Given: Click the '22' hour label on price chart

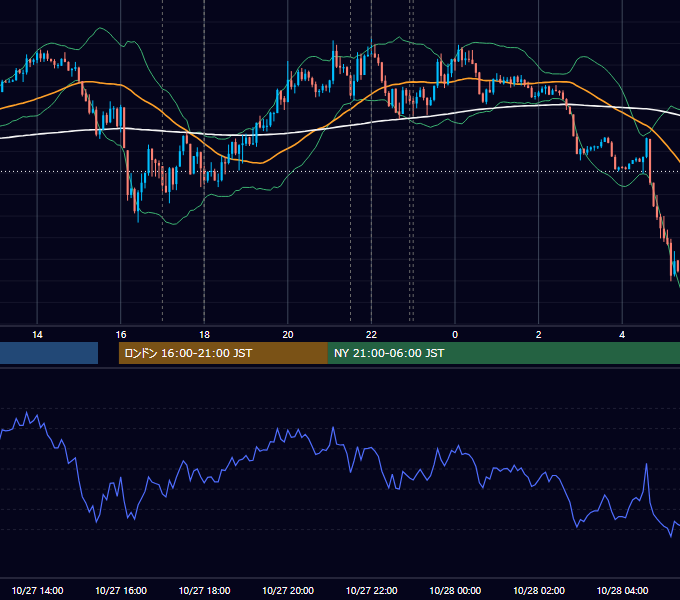Looking at the screenshot, I should [x=371, y=334].
